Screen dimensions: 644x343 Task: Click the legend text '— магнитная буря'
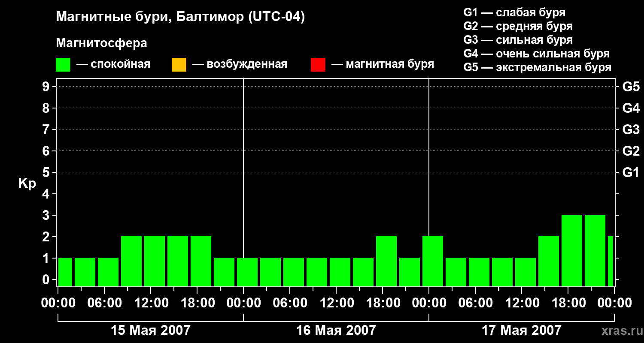383,64
